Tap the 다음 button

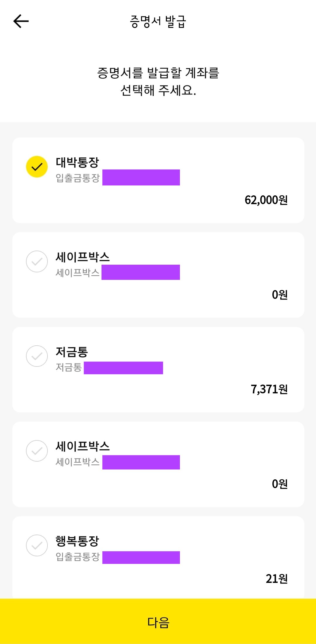click(x=158, y=621)
